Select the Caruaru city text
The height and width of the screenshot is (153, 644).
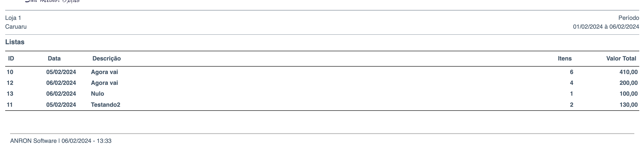coord(16,27)
